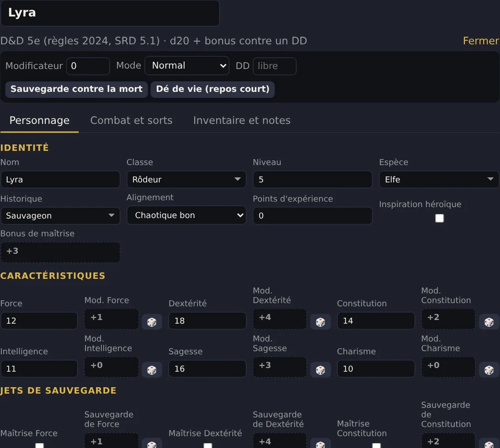Screen dimensions: 500x448
Task: Click the Bonus de maîtrise +3 value
Action: coord(60,252)
